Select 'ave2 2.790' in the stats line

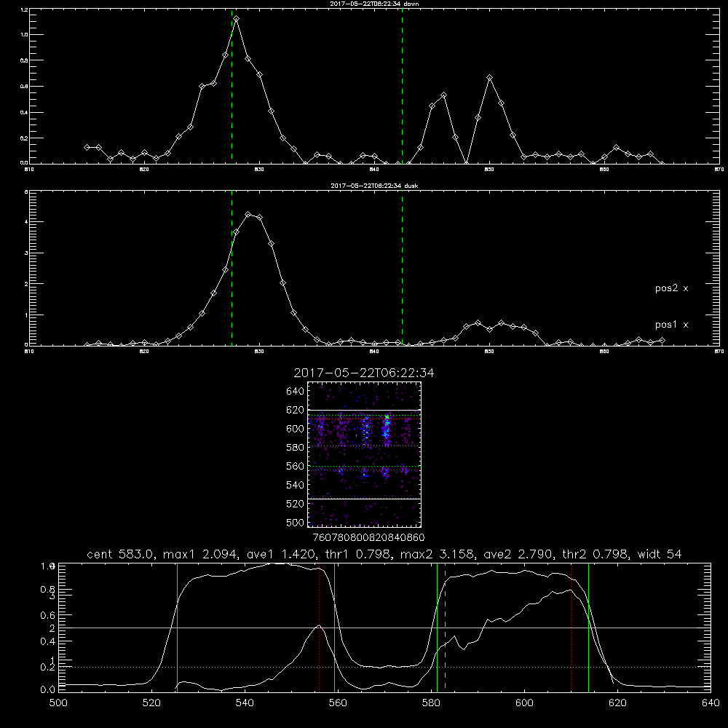pyautogui.click(x=518, y=554)
